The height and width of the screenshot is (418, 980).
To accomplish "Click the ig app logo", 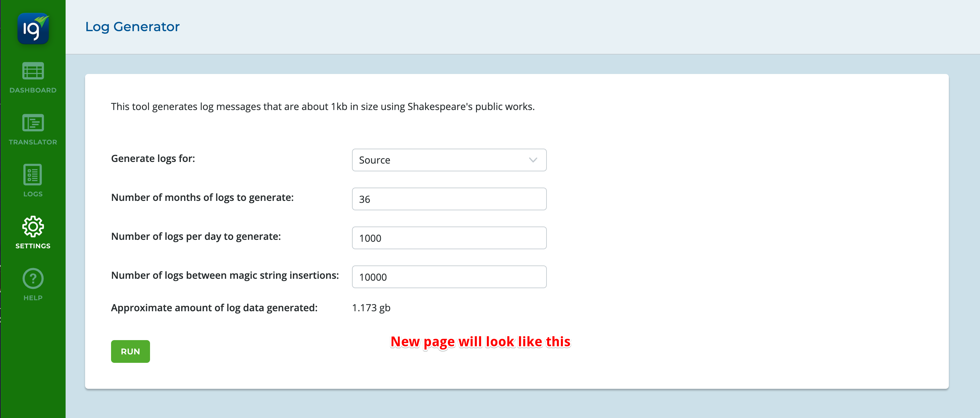I will pyautogui.click(x=33, y=29).
